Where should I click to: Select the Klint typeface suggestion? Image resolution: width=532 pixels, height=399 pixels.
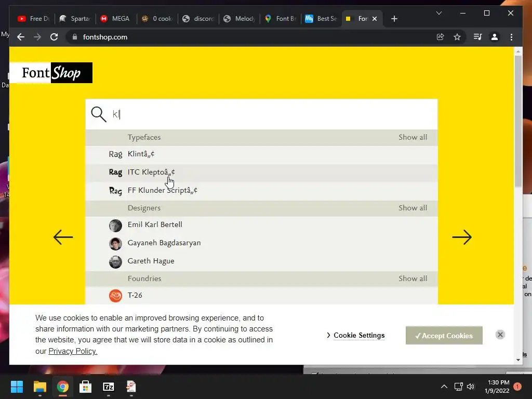(261, 154)
